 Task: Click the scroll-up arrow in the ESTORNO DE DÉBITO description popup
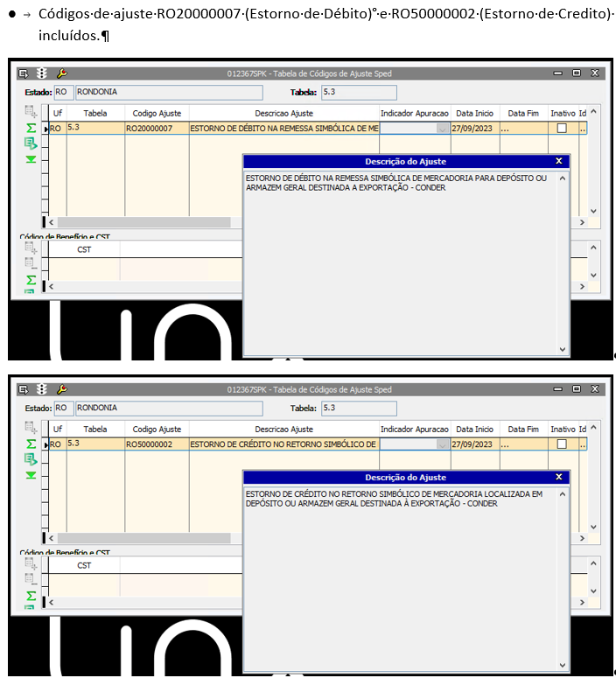click(563, 178)
